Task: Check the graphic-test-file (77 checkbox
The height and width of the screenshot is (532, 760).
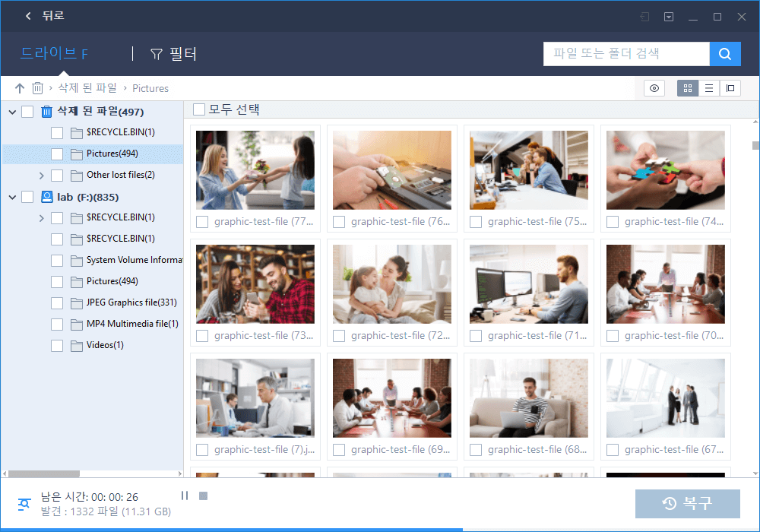Action: coord(202,222)
